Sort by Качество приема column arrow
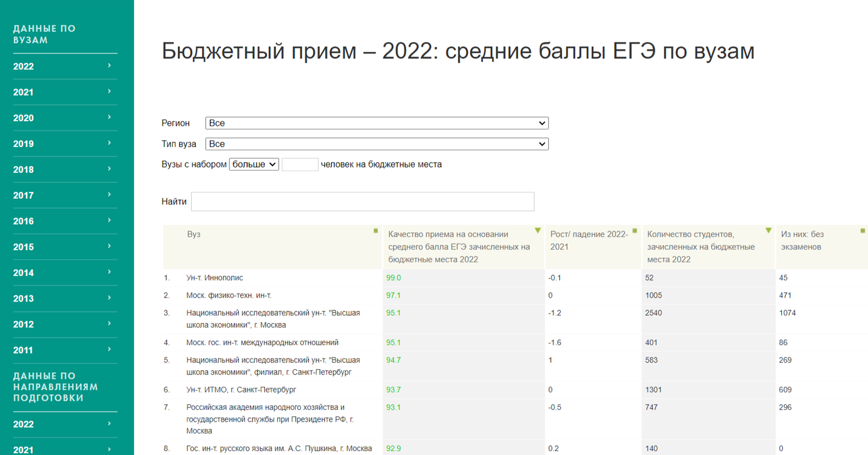The width and height of the screenshot is (868, 455). click(538, 231)
